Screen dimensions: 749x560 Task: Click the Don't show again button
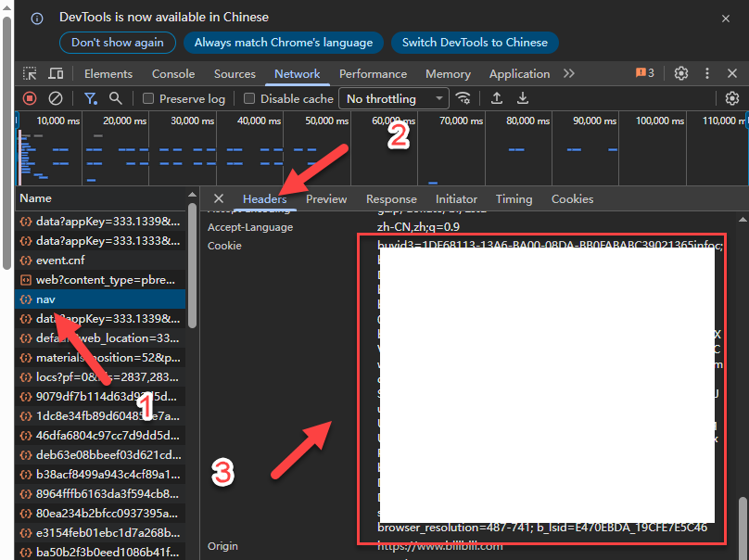click(118, 43)
